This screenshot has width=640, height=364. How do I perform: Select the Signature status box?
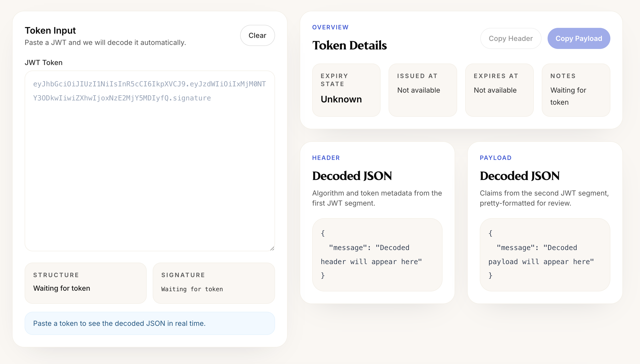click(x=214, y=283)
